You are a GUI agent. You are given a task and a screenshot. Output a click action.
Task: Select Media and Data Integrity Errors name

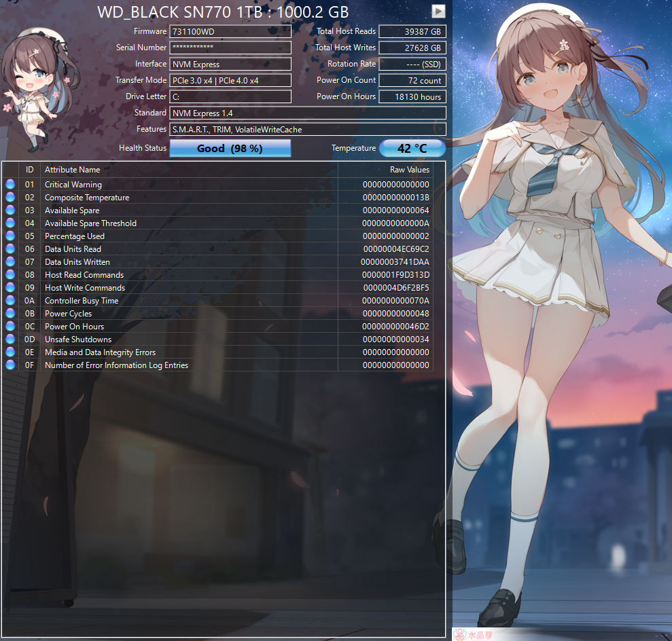[x=101, y=352]
